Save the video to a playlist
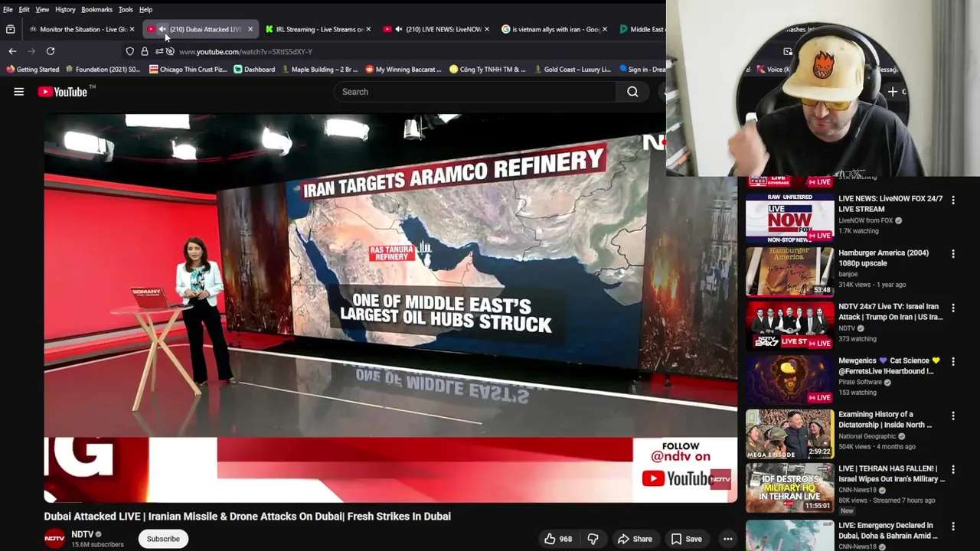Screen dimensions: 980x551 pos(686,539)
